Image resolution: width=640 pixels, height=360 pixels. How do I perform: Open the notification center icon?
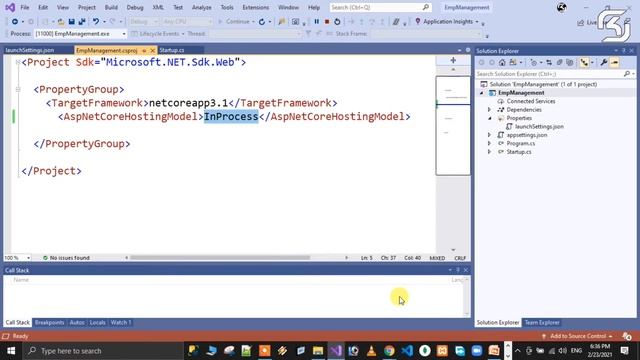click(624, 351)
